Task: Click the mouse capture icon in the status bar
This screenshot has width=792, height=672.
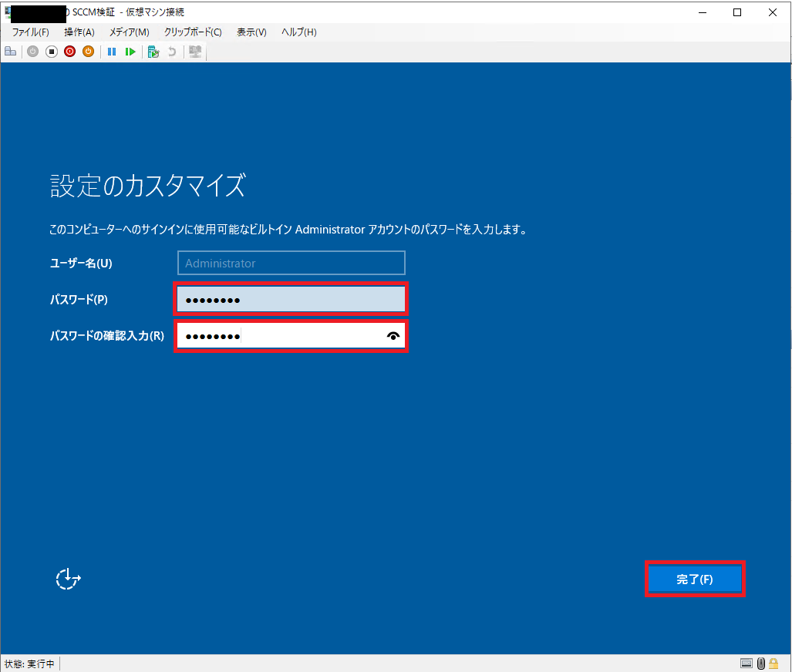Action: pos(760,663)
